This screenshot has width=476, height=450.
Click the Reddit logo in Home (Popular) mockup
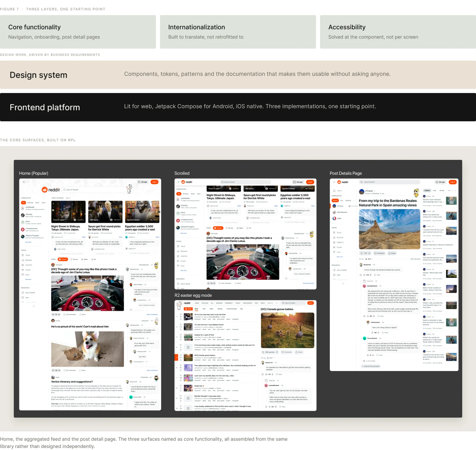[x=51, y=190]
